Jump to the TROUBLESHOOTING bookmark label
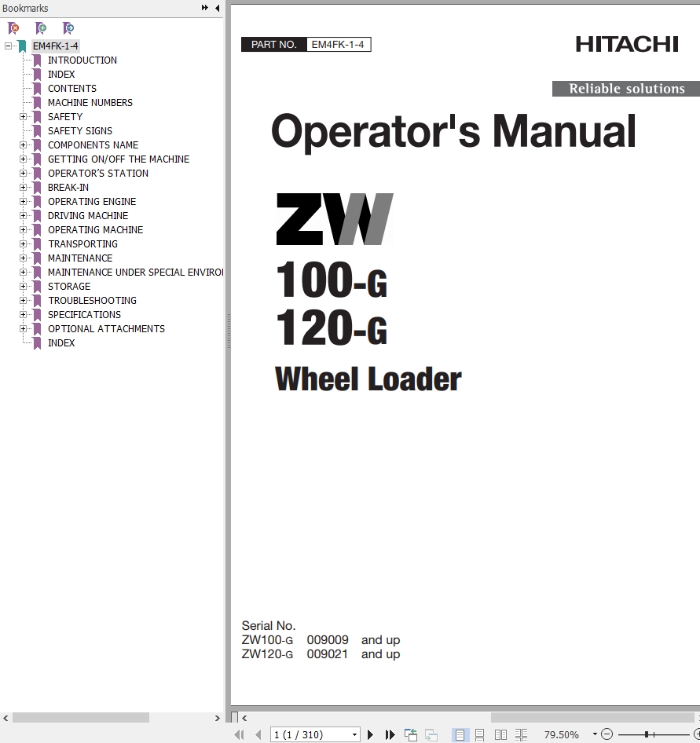Screen dimensions: 700x743 (92, 301)
